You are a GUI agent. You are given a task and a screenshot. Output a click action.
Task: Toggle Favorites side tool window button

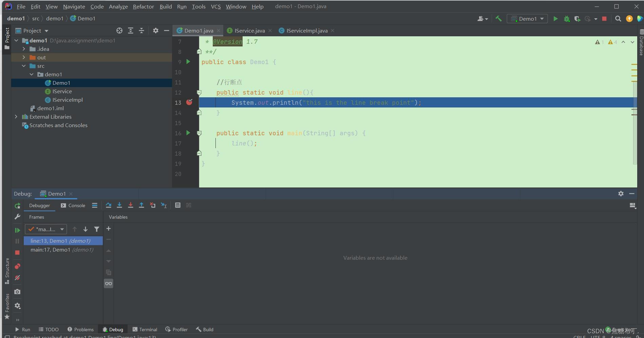click(x=7, y=306)
